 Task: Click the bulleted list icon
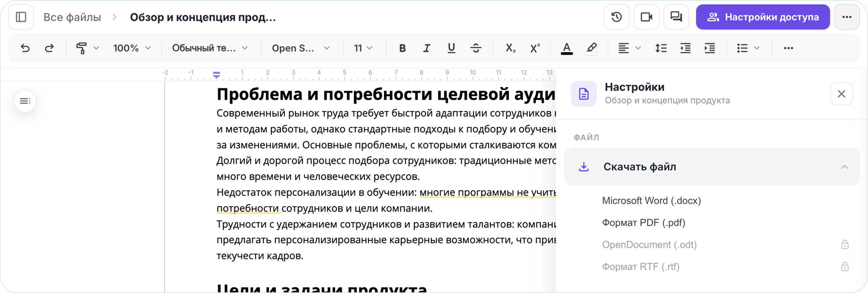[x=742, y=48]
